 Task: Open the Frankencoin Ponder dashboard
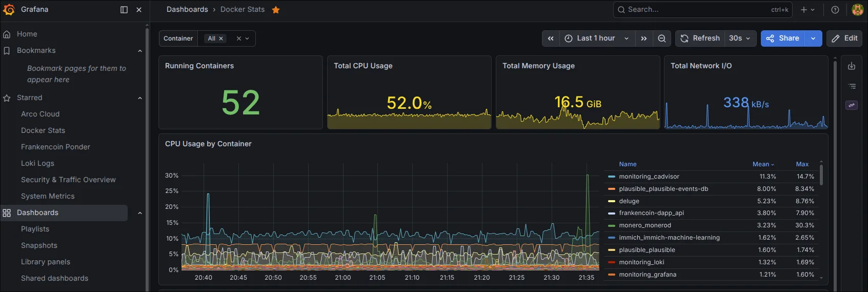coord(55,147)
